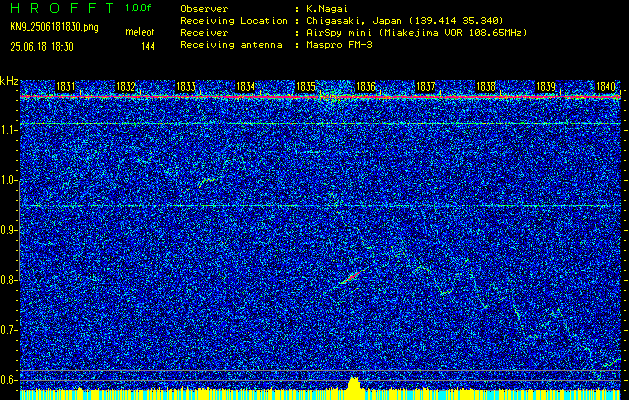Screen dimensions: 629x400
Task: Click date stamp 25.06.18 18:30
Action: [42, 47]
